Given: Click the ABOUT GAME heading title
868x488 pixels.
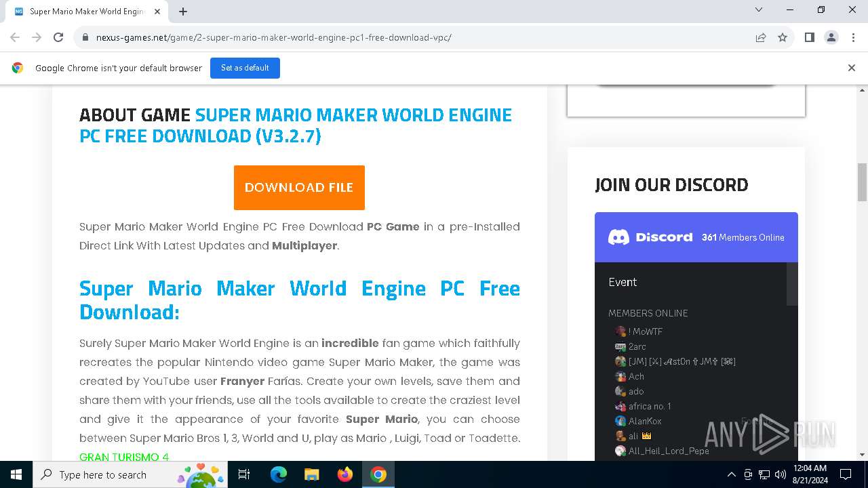Looking at the screenshot, I should coord(296,125).
